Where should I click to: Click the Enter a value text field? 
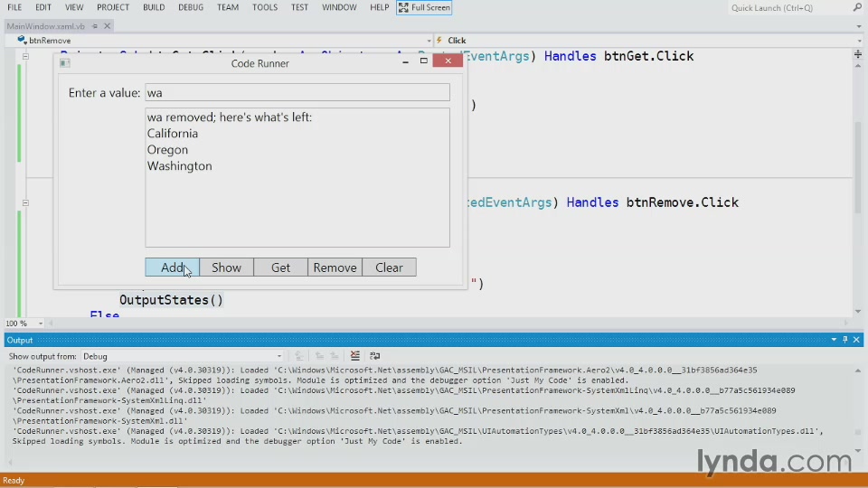pyautogui.click(x=297, y=92)
